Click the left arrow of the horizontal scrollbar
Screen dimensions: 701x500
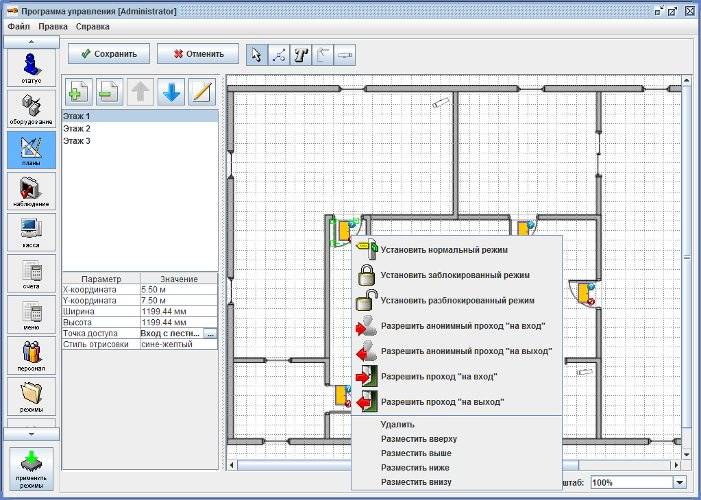(233, 465)
